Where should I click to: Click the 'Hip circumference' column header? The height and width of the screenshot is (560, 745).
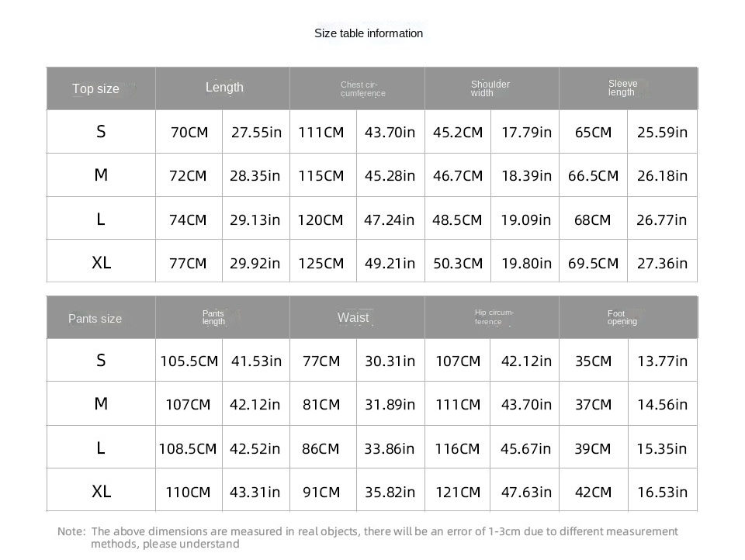tap(494, 316)
